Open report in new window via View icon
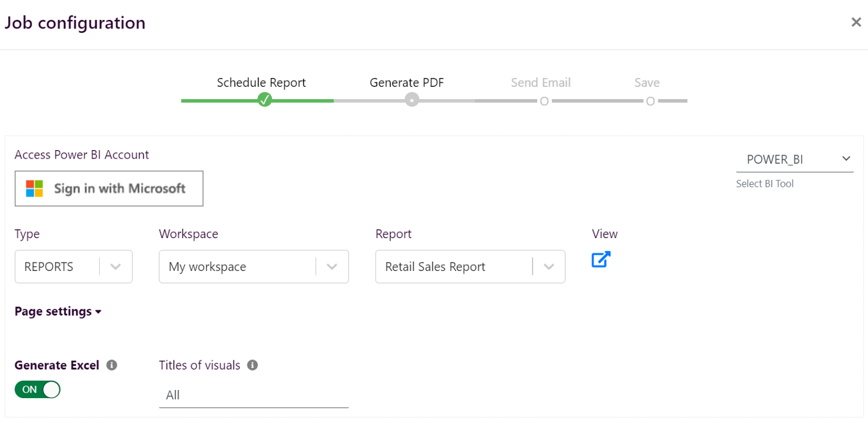Viewport: 868px width, 431px height. (601, 259)
